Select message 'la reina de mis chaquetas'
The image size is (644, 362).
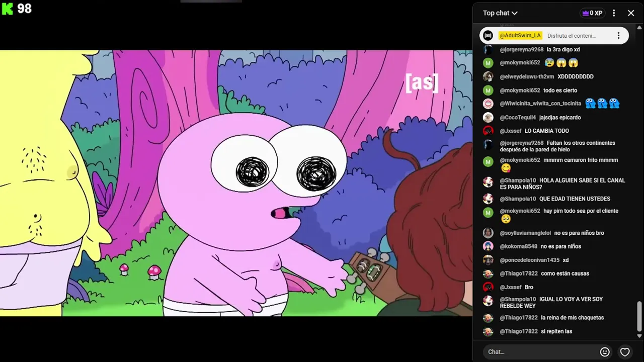pos(573,318)
